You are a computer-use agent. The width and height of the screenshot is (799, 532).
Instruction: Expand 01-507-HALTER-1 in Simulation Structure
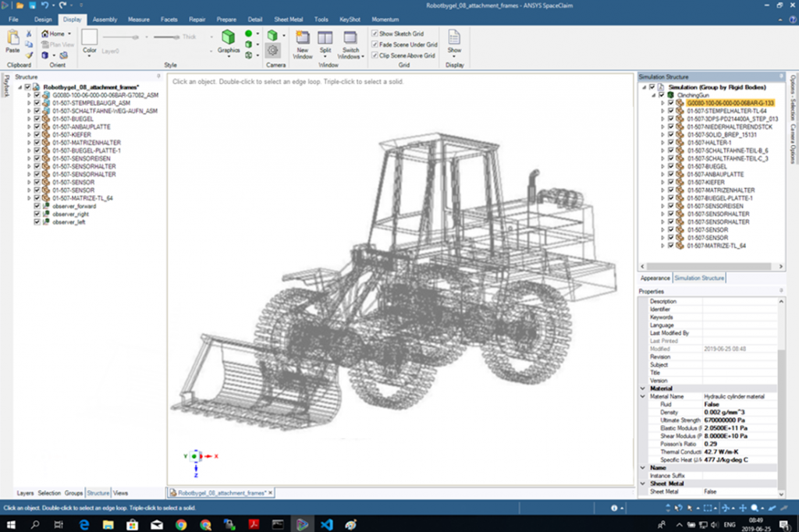[x=663, y=143]
